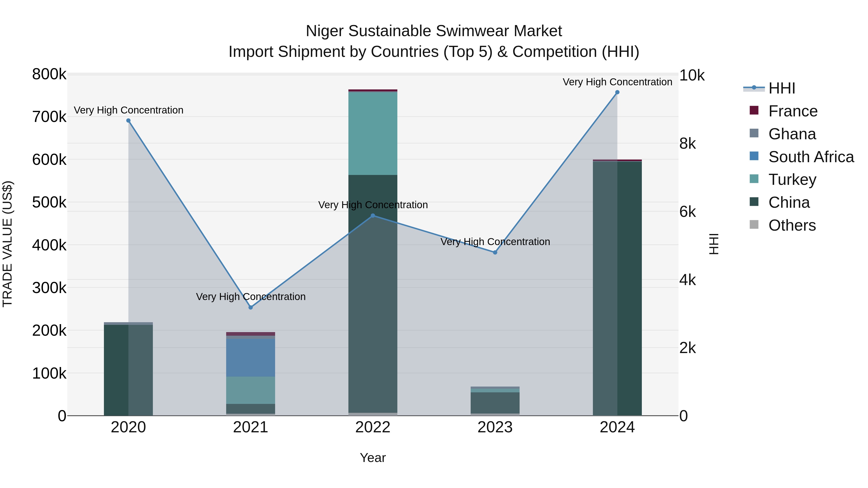Click the 800k left axis tick

[x=49, y=74]
